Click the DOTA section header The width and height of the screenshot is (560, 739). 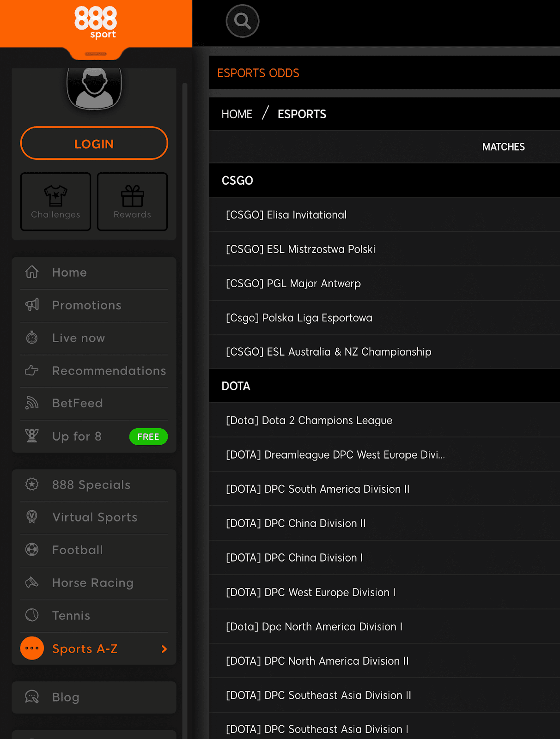384,386
